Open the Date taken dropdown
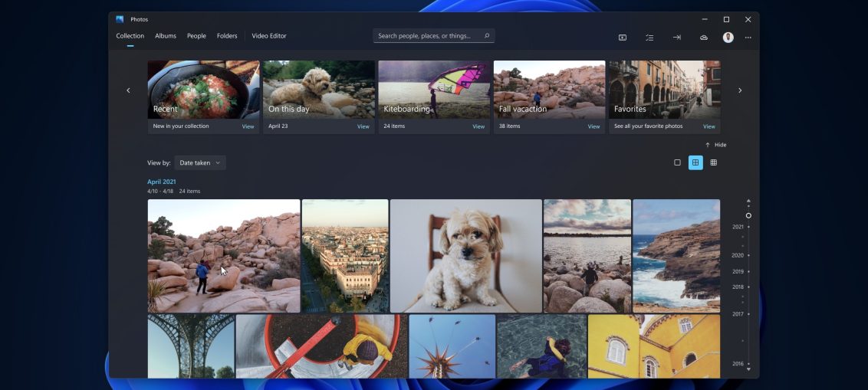This screenshot has width=868, height=390. pyautogui.click(x=200, y=162)
